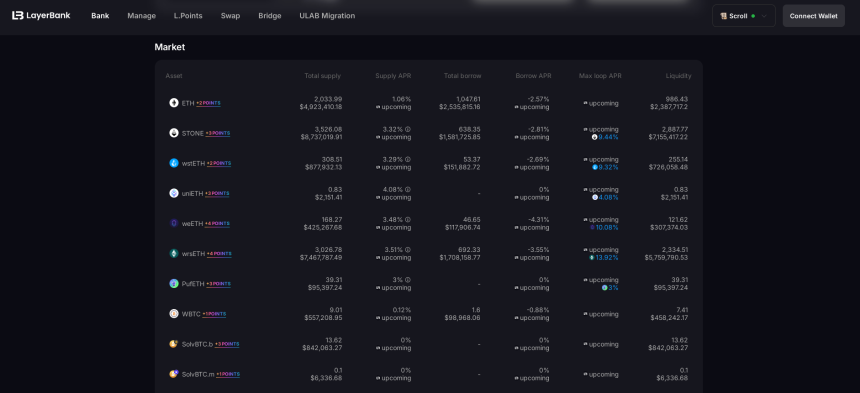Click ETH total supply $4,923,410.18
Viewport: 860px width, 393px height.
click(x=321, y=107)
